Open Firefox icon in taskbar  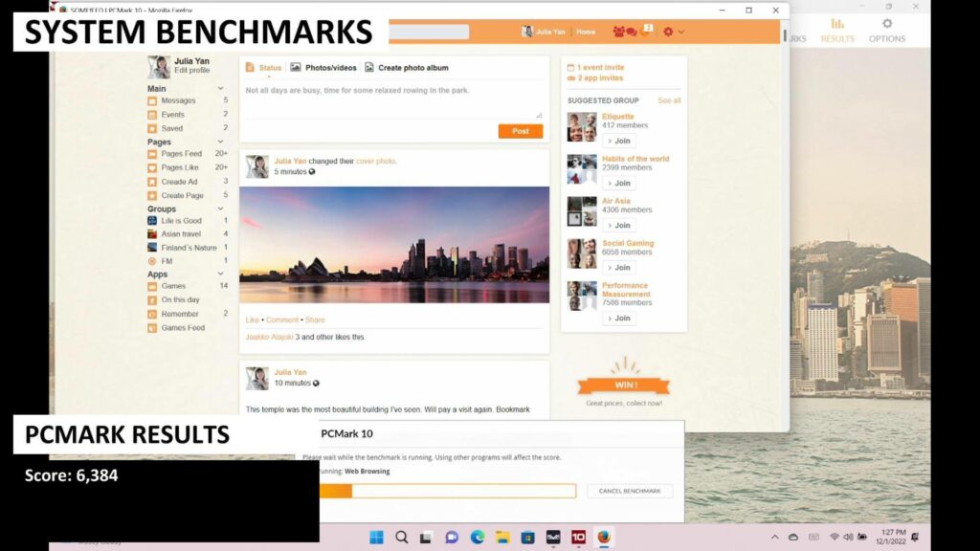click(604, 537)
